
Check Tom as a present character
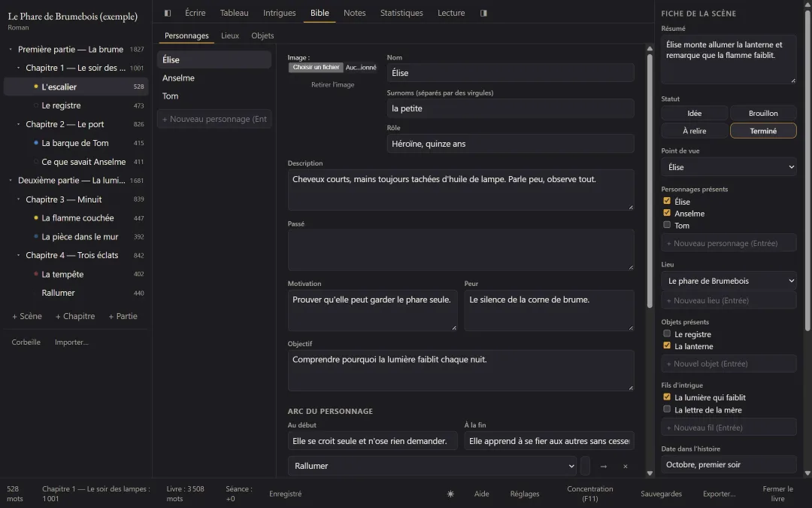pos(667,225)
